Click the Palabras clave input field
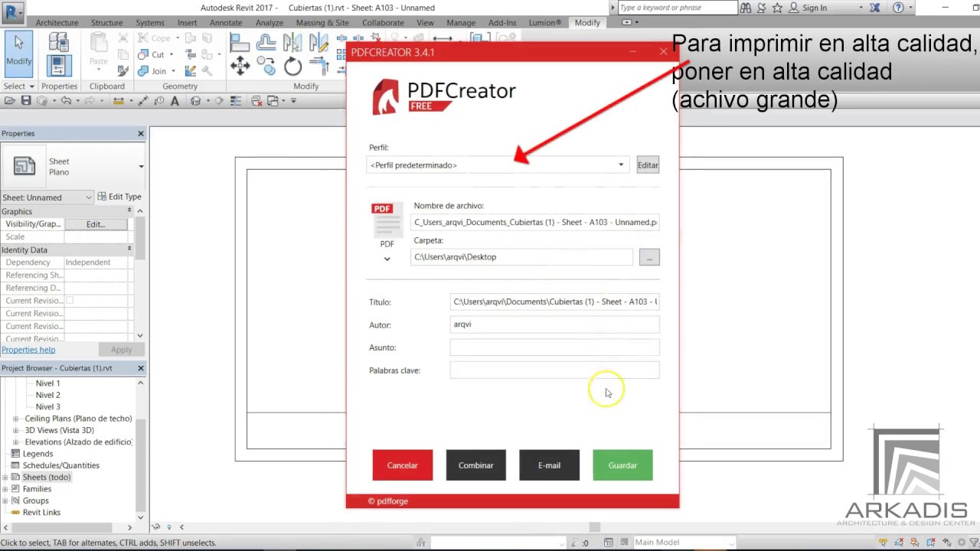The image size is (980, 551). click(x=554, y=370)
